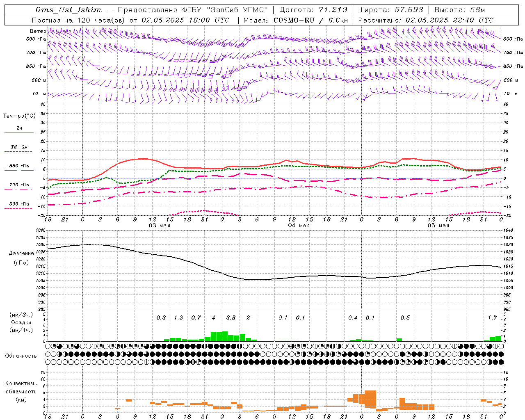Click the Высота: 58м value
The width and height of the screenshot is (525, 420).
(x=459, y=10)
